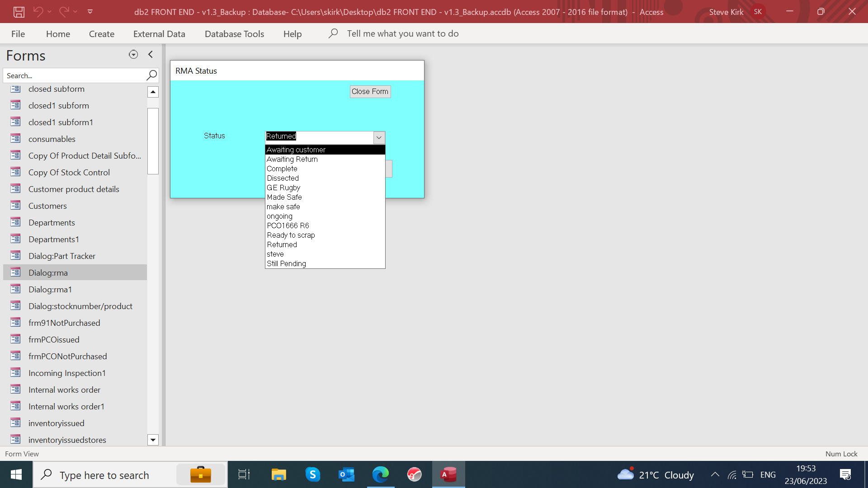Click the Status combo box arrow
Viewport: 868px width, 488px height.
pos(379,137)
